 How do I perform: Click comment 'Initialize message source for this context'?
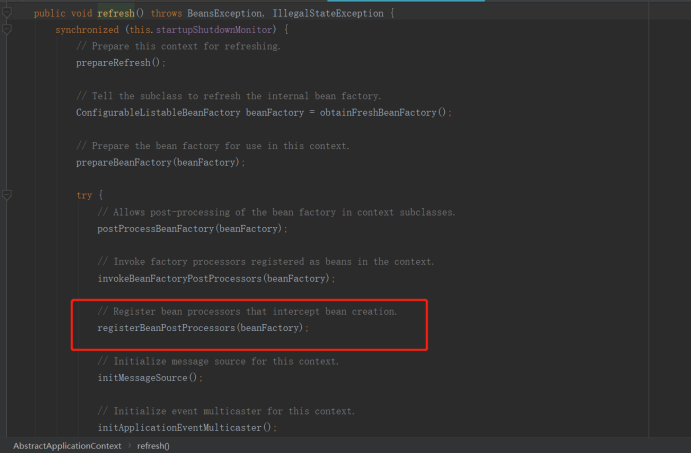[218, 362]
